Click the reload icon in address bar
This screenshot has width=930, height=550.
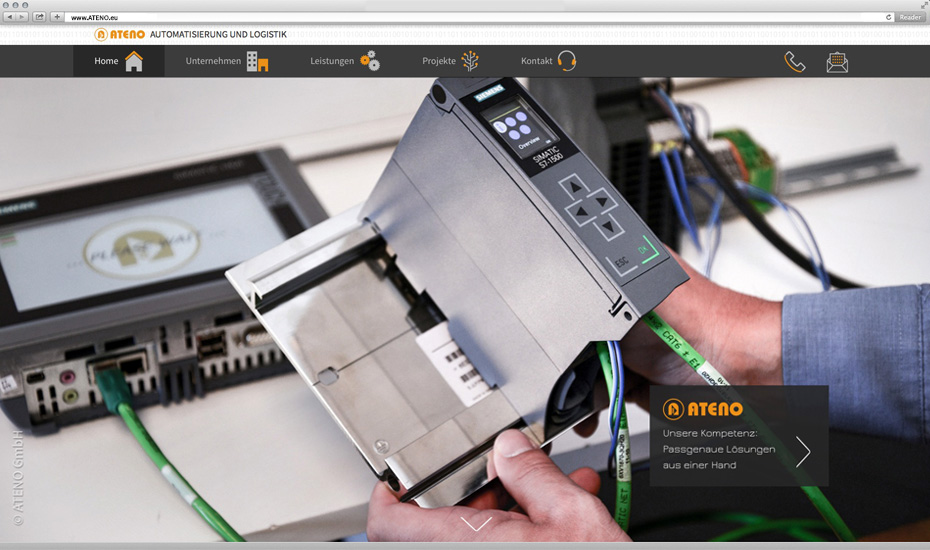click(x=888, y=17)
